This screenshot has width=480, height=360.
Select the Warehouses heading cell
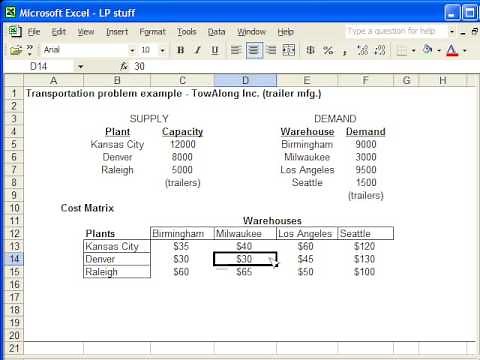coord(272,221)
